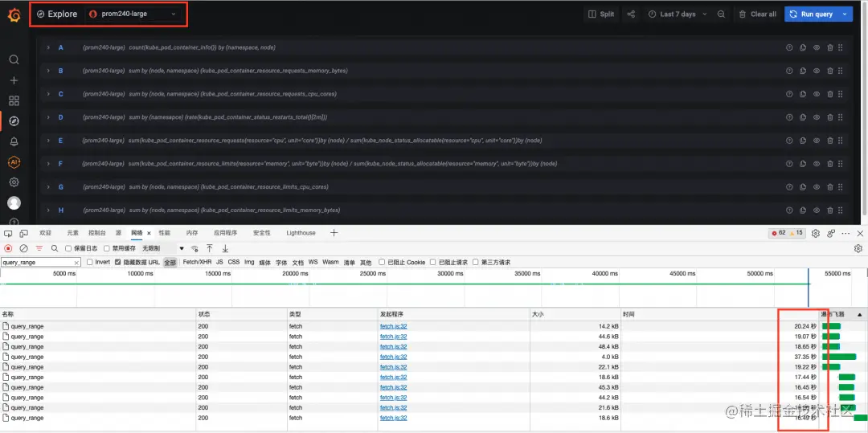Open network panel settings gear
This screenshot has width=868, height=433.
pyautogui.click(x=858, y=248)
